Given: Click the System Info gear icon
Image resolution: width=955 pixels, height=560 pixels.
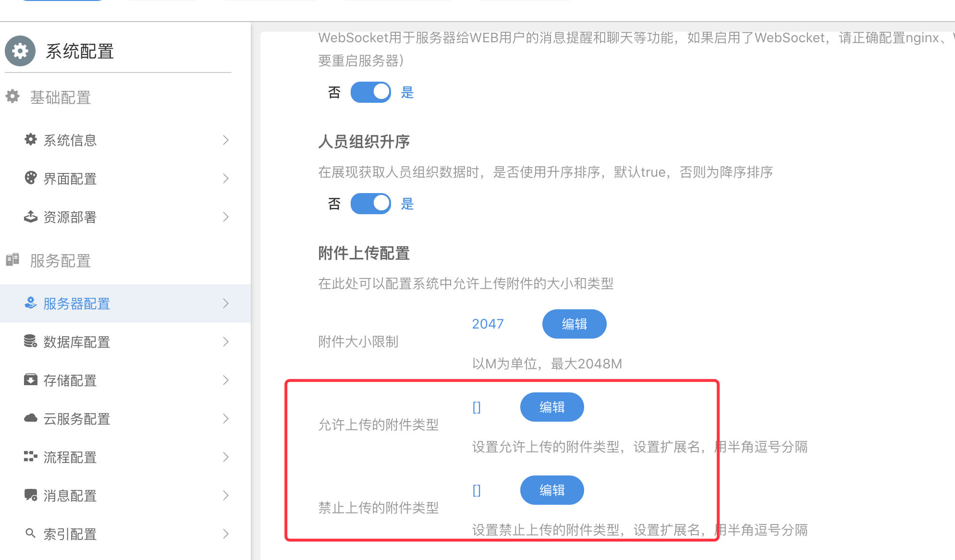Looking at the screenshot, I should coord(31,140).
